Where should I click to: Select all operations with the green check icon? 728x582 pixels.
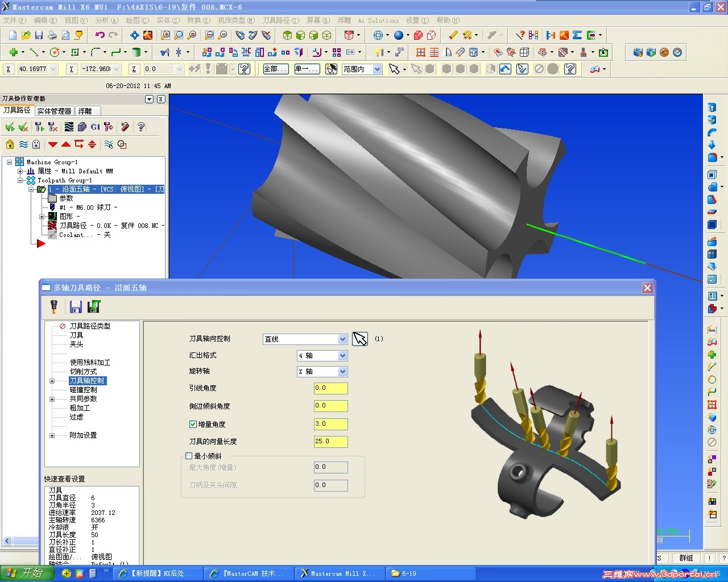[10, 127]
